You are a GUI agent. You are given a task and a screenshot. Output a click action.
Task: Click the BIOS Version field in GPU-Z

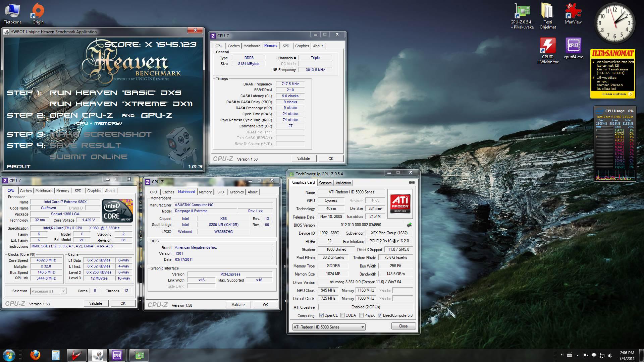[x=361, y=225]
